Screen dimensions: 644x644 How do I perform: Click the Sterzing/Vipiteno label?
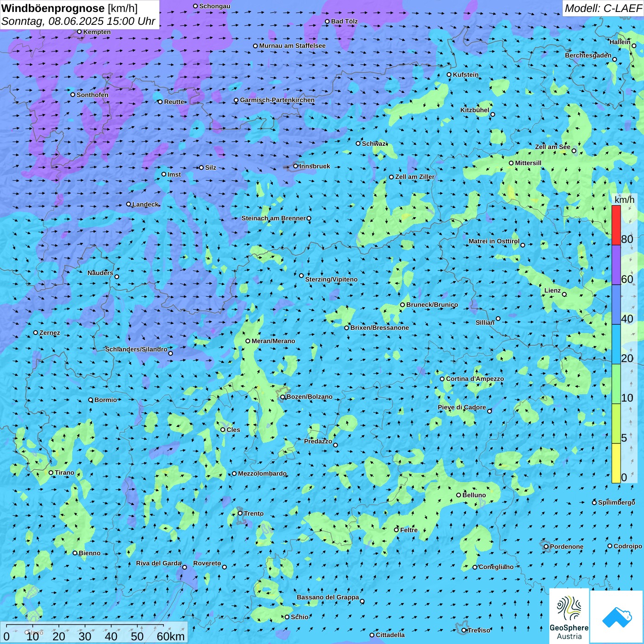[331, 279]
